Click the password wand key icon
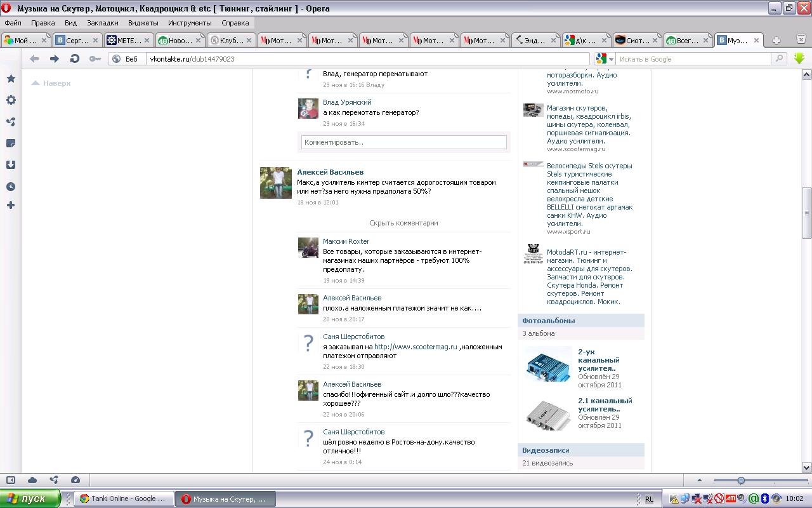812x508 pixels. pyautogui.click(x=95, y=59)
